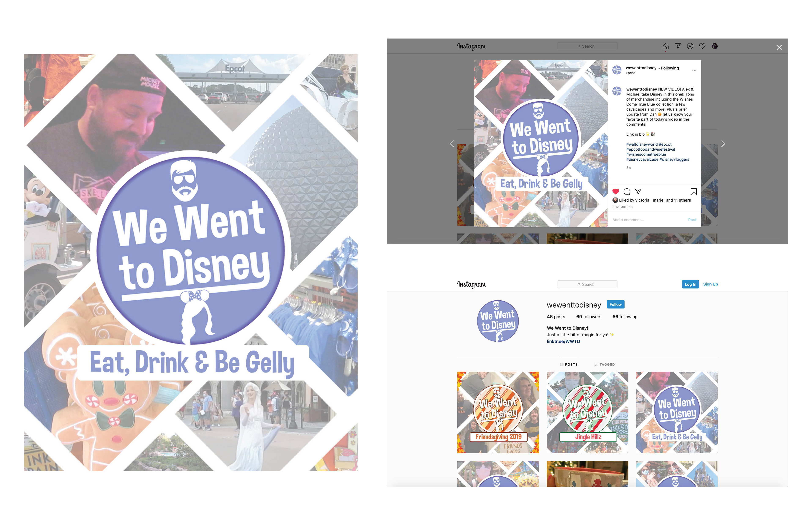Open activity heart icon in top bar
This screenshot has width=812, height=525.
[x=702, y=46]
